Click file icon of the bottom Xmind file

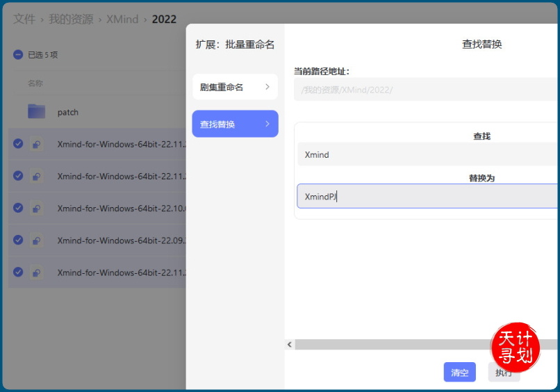click(36, 272)
